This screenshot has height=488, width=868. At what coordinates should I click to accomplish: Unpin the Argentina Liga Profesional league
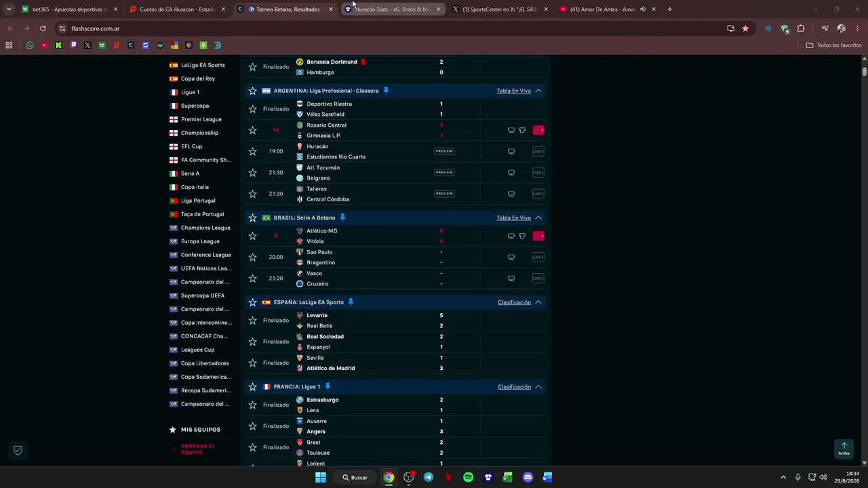386,90
